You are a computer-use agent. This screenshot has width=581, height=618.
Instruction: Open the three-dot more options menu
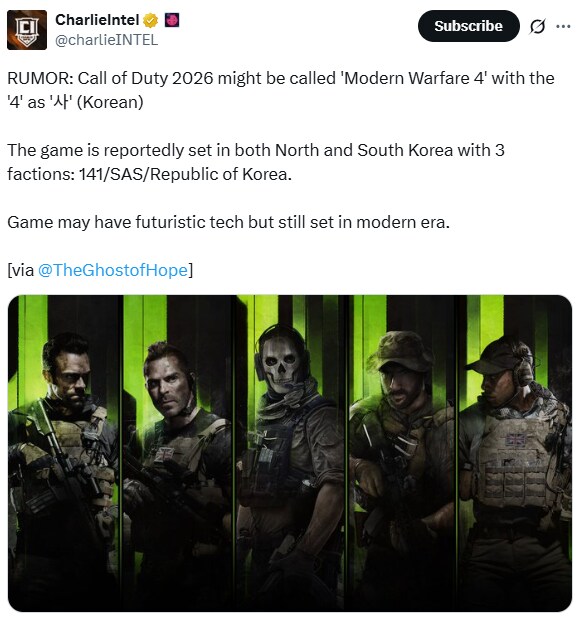tap(563, 26)
